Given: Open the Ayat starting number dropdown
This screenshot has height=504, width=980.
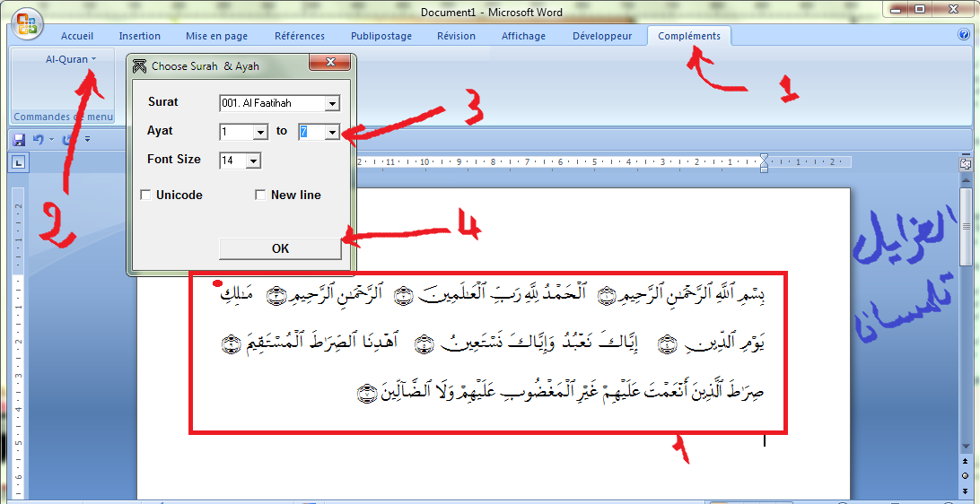Looking at the screenshot, I should coord(260,132).
